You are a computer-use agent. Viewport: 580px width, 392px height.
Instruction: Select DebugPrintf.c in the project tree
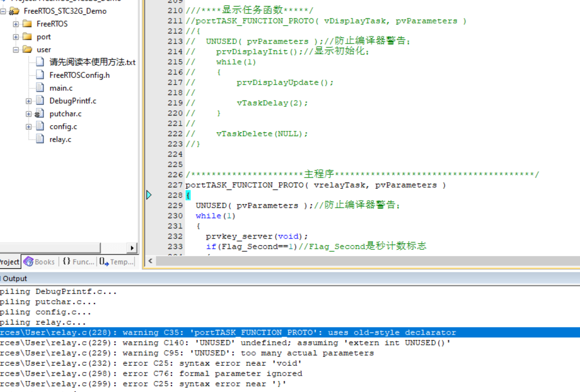[x=73, y=101]
